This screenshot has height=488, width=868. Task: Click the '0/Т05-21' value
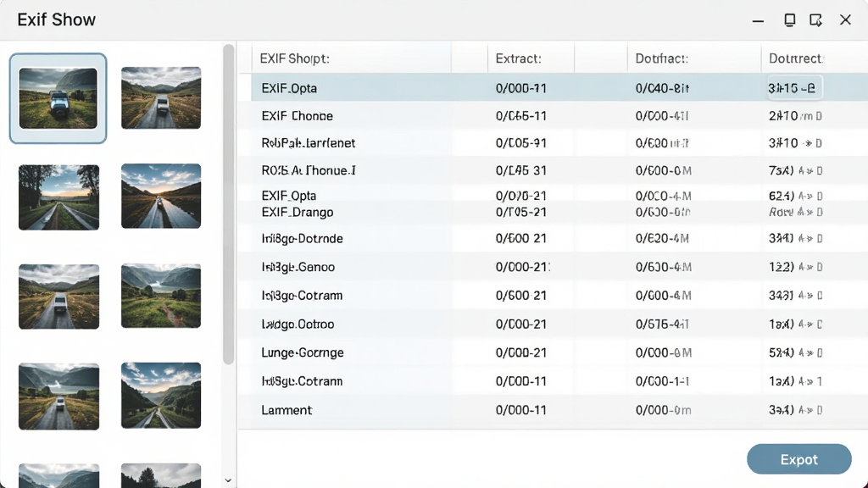click(x=521, y=212)
